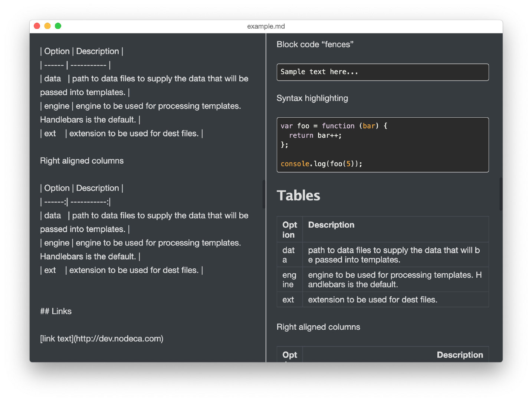This screenshot has height=401, width=532.
Task: Click the right-aligned '| ------:| -----------:|' line
Action: (x=75, y=202)
